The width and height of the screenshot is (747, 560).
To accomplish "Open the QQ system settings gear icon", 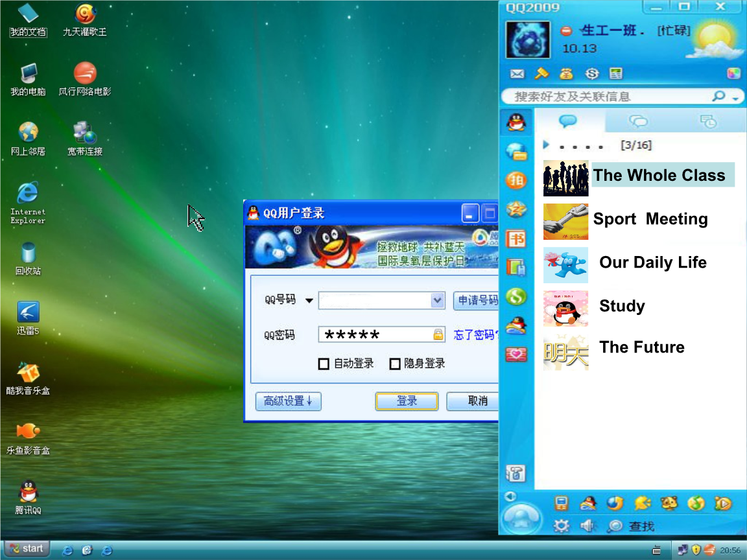I will (x=561, y=526).
